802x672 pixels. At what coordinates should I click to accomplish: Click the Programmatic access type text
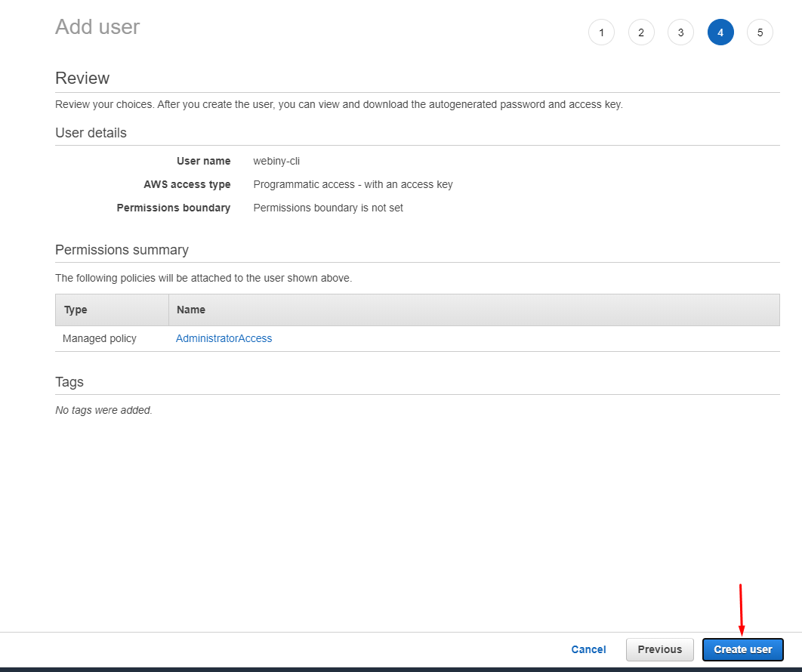point(353,184)
